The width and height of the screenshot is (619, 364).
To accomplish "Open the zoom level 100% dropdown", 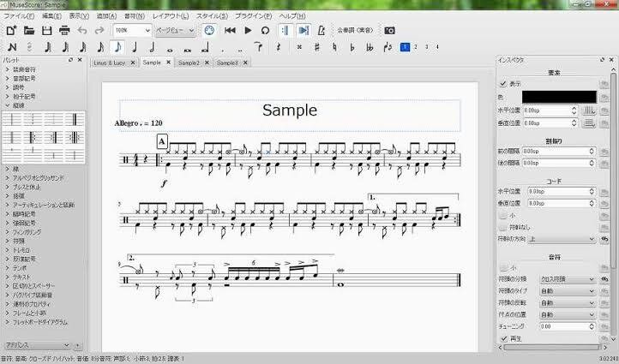I will point(132,30).
